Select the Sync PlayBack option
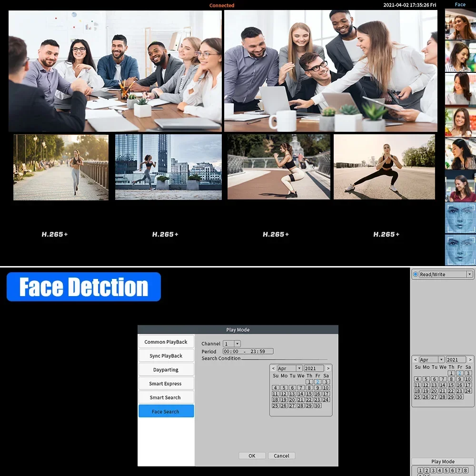 click(x=166, y=356)
